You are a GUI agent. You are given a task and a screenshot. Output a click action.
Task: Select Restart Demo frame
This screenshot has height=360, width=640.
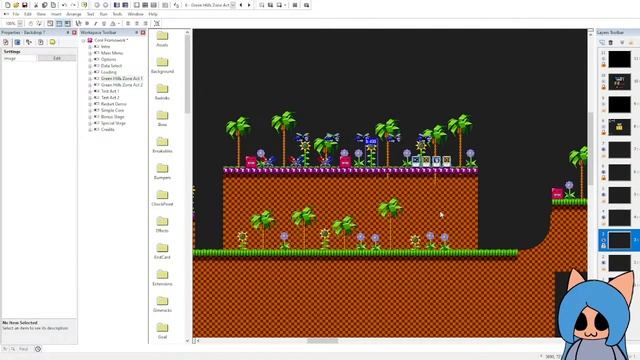[113, 104]
